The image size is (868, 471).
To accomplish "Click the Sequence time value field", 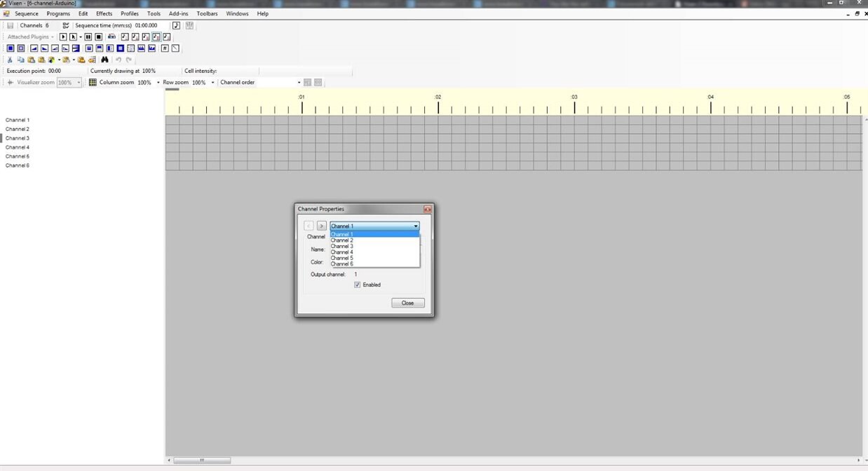I will coord(151,25).
